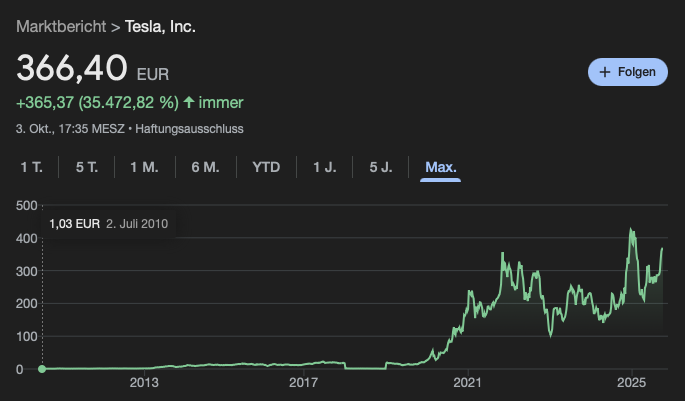Click the 366,40 current price value
Screen dimensions: 685x401
pyautogui.click(x=72, y=68)
